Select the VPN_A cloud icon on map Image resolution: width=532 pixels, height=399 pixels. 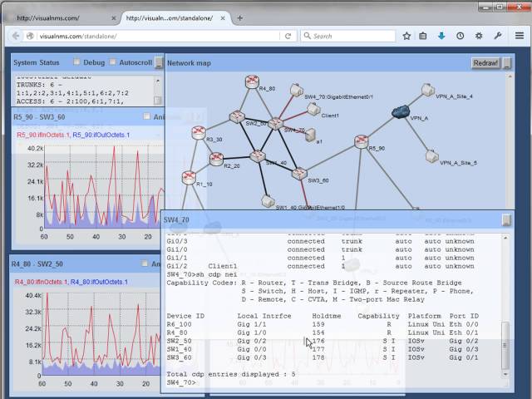(404, 111)
